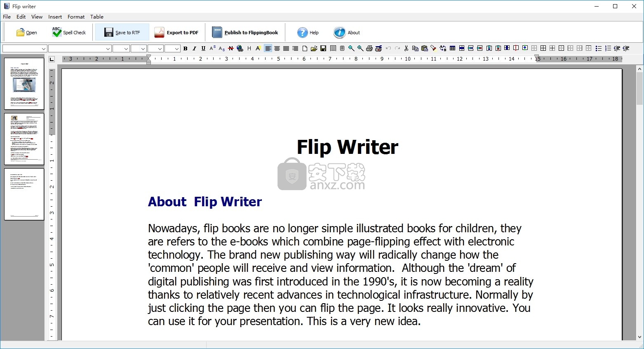This screenshot has width=644, height=349.
Task: Click the Save to RTF button
Action: pos(122,33)
